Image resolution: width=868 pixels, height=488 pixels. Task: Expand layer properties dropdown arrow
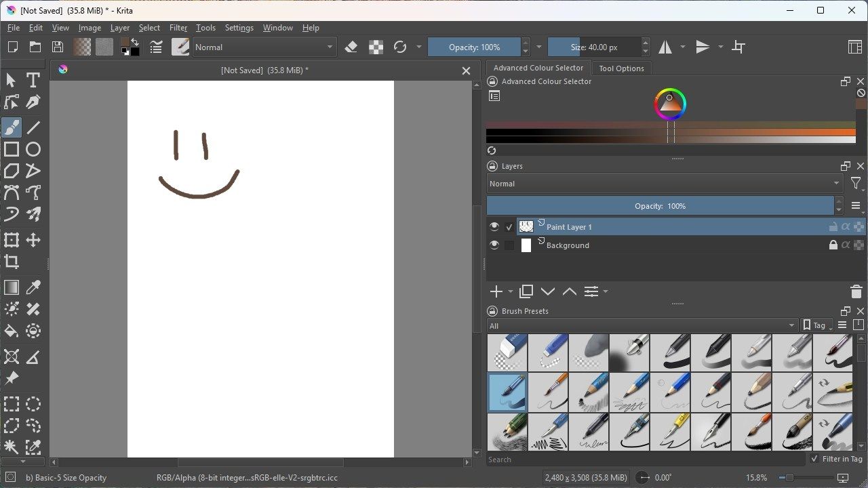(x=605, y=291)
